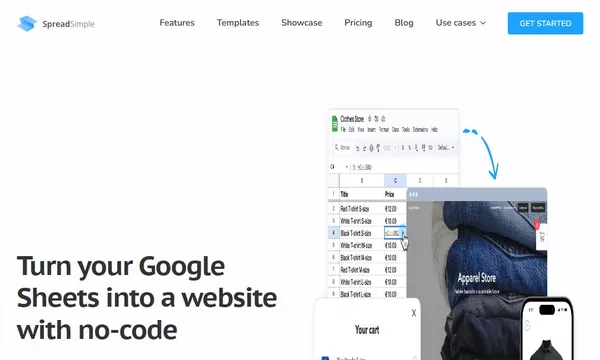Close the Your cart panel with X
600x360 pixels.
point(414,313)
